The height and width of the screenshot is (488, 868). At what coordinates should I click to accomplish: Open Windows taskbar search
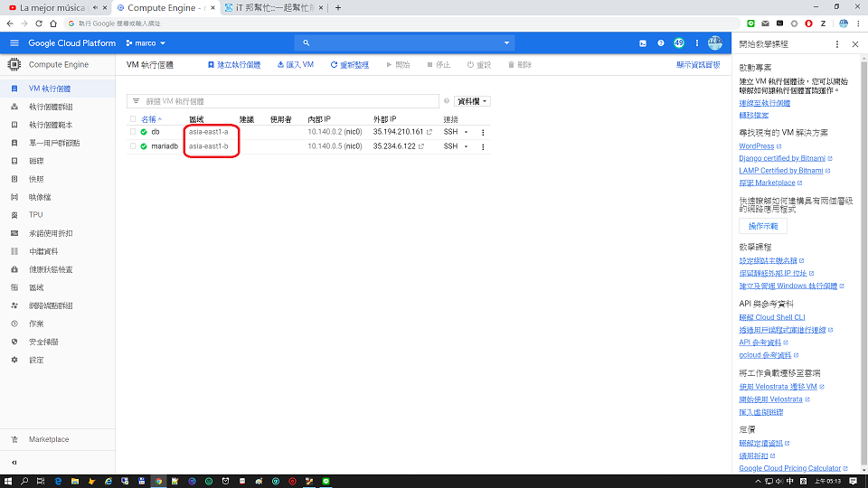24,482
